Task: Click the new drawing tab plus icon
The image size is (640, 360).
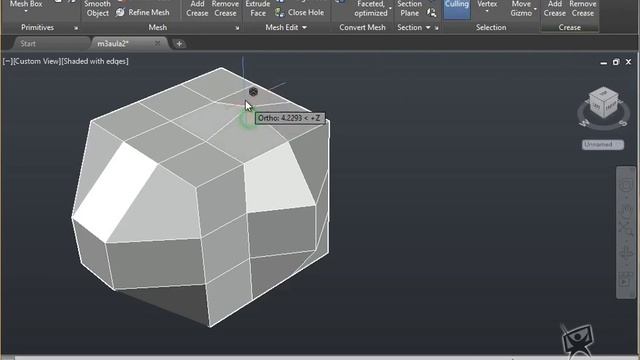Action: tap(179, 44)
